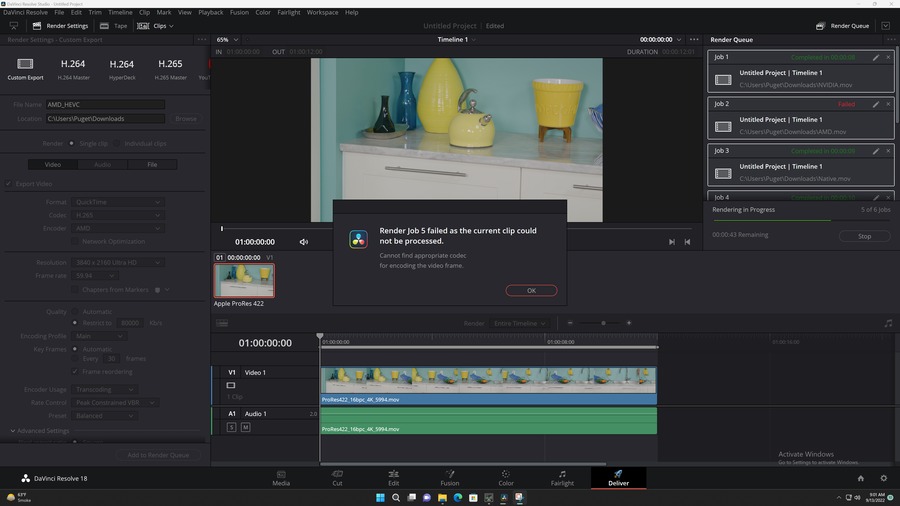Edit Job 2 with pencil icon

point(876,104)
